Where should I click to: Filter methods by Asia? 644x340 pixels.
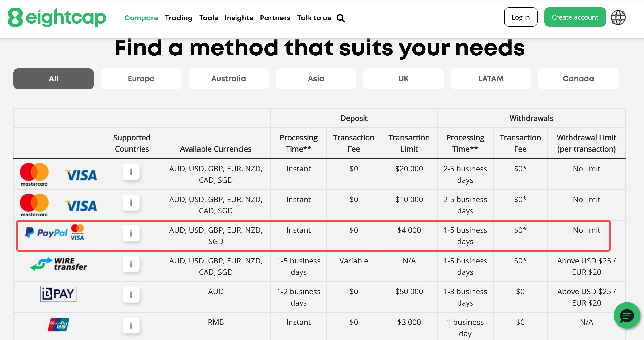[316, 79]
